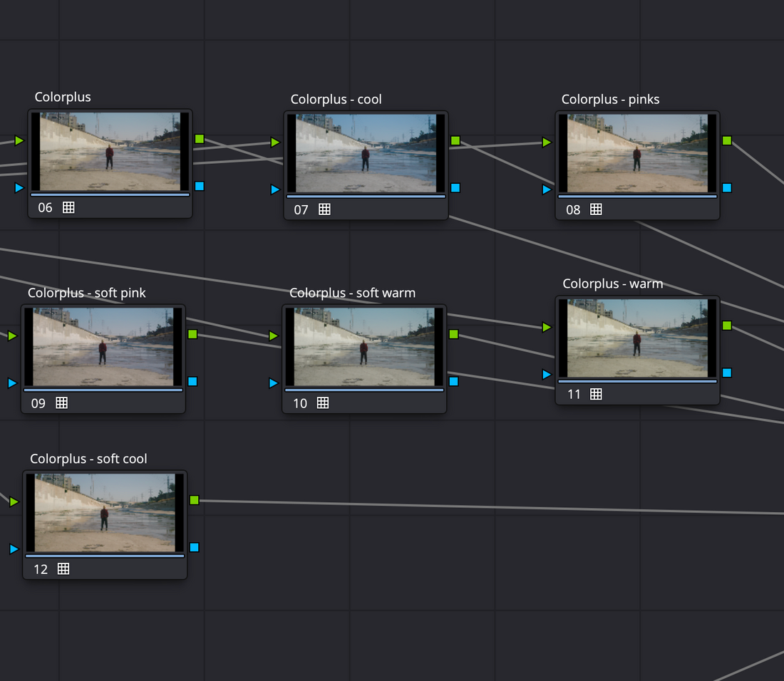Click green RGB output square of node 09

point(192,334)
